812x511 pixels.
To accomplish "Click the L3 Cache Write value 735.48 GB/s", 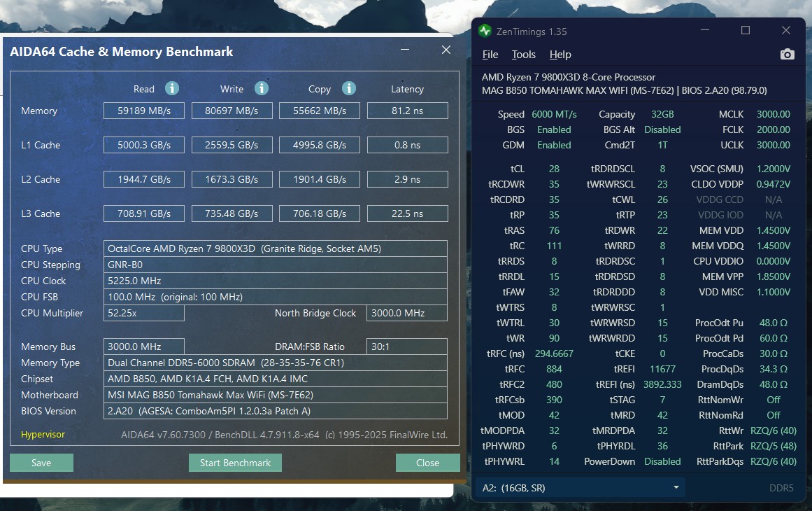I will click(232, 213).
